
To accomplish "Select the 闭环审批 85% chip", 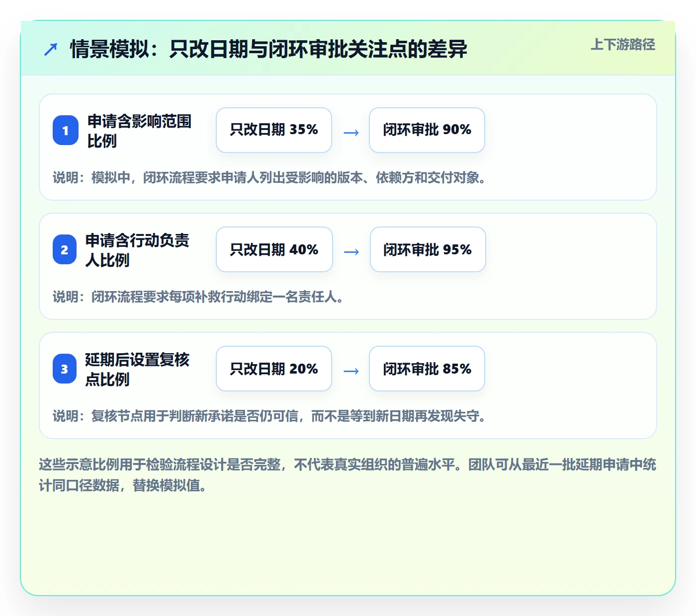I will tap(427, 369).
